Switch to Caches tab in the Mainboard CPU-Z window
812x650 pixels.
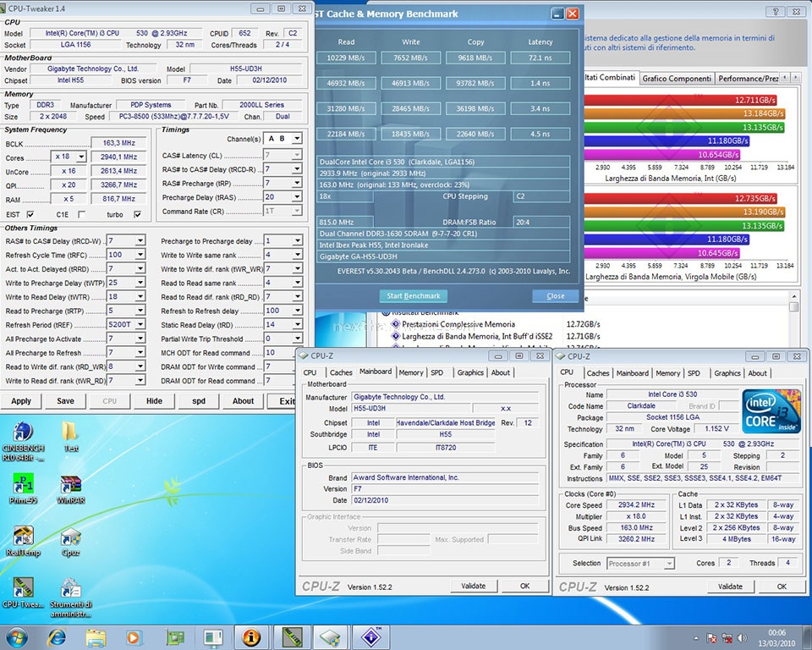tap(341, 372)
